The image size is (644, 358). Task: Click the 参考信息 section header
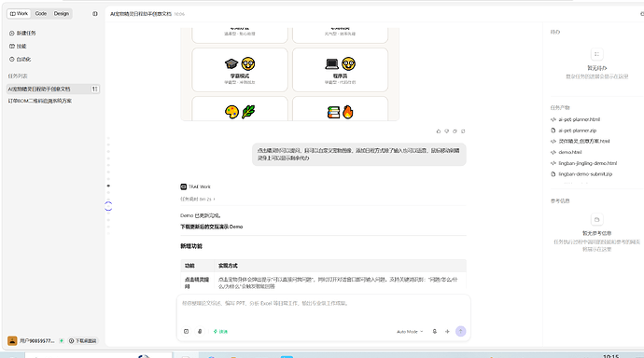(560, 201)
